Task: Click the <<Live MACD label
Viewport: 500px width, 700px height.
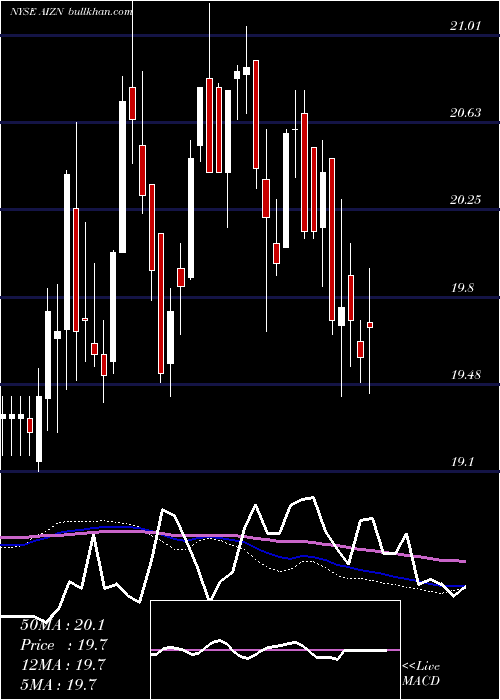Action: click(421, 673)
